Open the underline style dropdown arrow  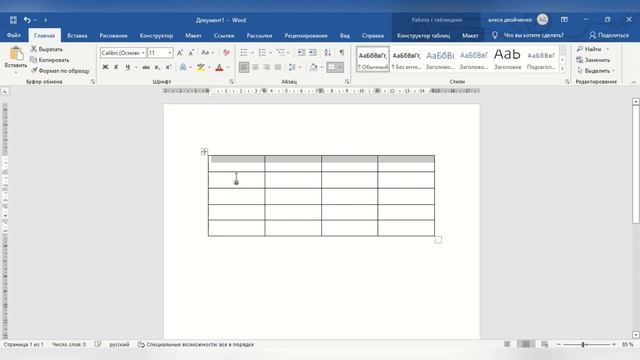(136, 67)
